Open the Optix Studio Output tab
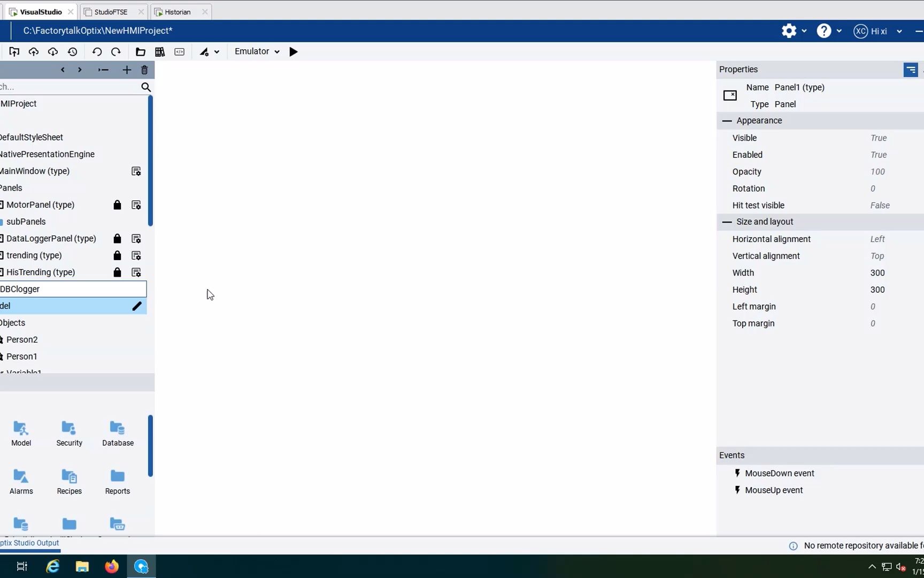 pos(29,543)
